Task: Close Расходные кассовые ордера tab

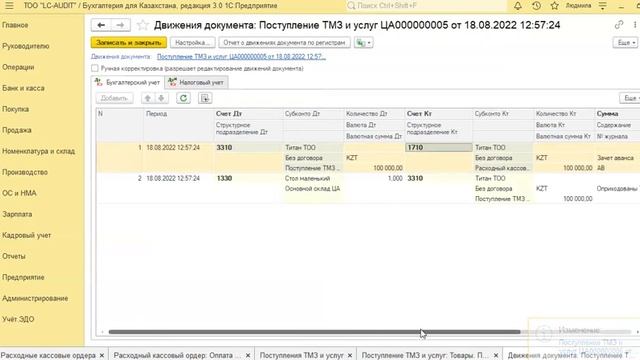Action: 102,356
